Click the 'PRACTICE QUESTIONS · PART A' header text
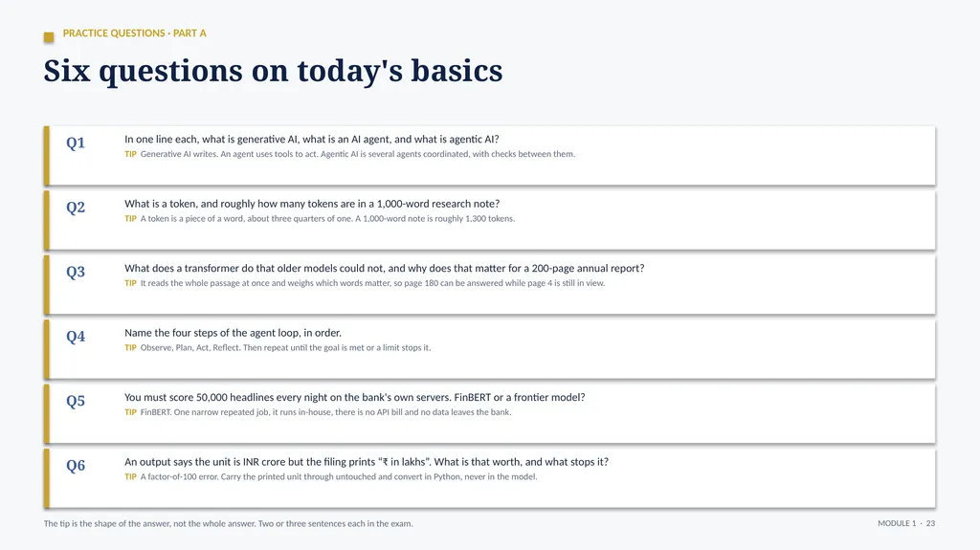Image resolution: width=980 pixels, height=550 pixels. click(x=134, y=33)
